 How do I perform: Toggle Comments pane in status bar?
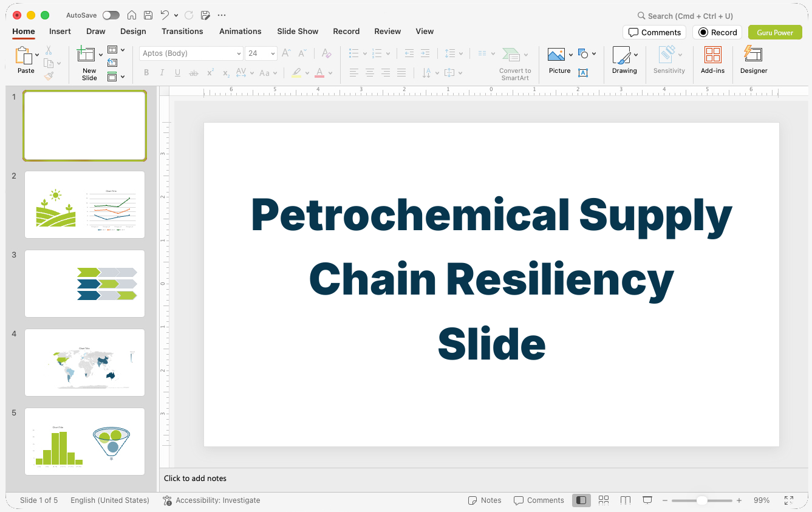click(x=539, y=500)
